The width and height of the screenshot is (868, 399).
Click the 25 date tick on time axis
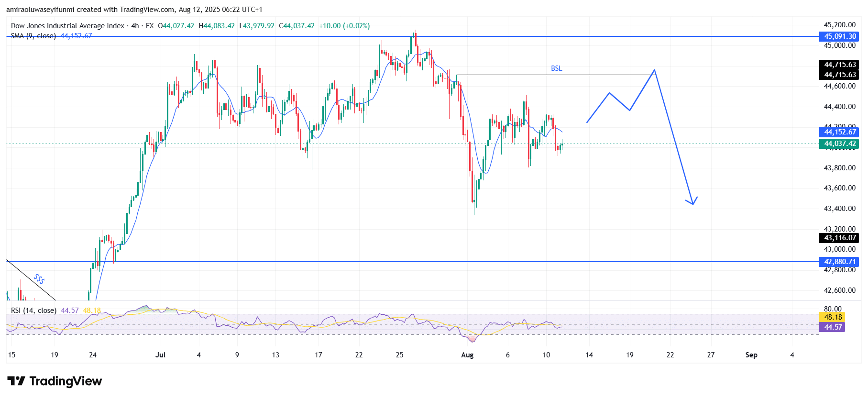tap(399, 355)
